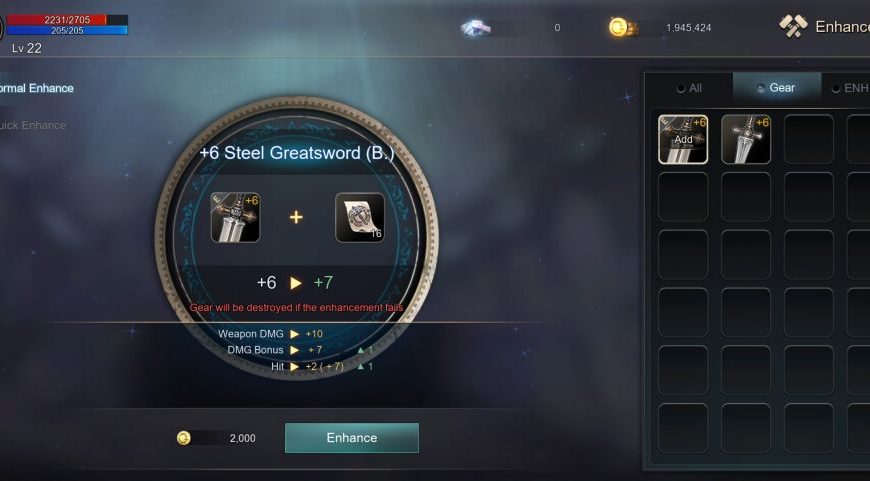Click the crossed hammers Enhance icon
870x481 pixels.
[793, 26]
